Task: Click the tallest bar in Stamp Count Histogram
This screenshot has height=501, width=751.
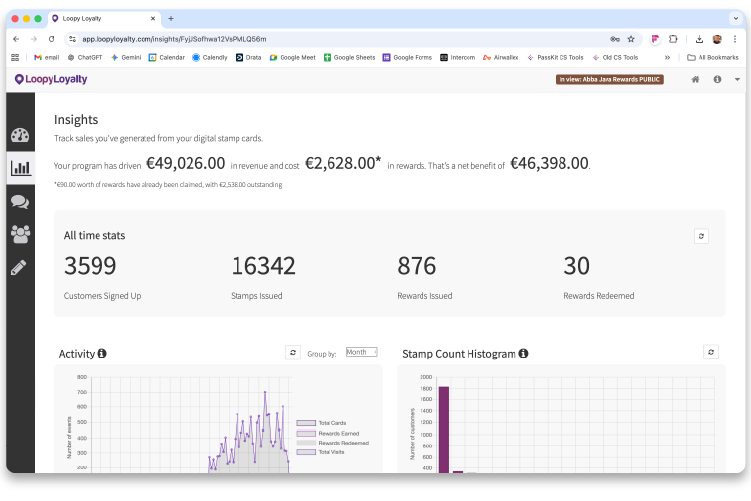Action: tap(444, 430)
